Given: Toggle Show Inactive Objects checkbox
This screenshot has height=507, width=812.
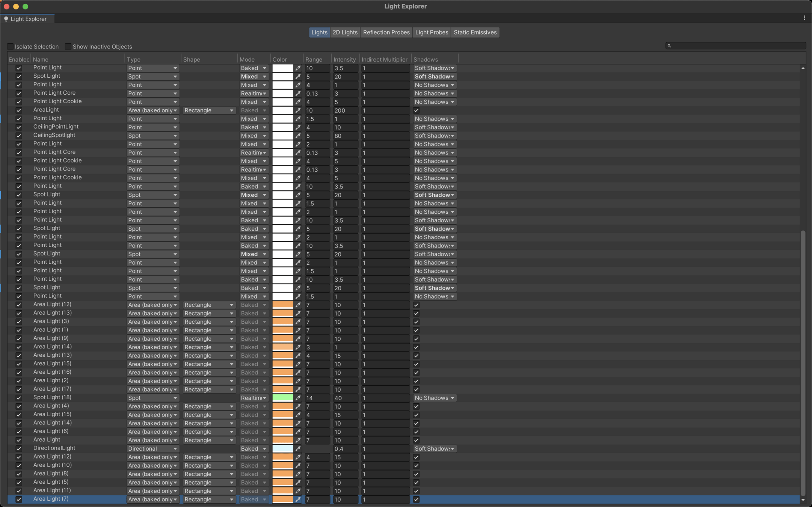Looking at the screenshot, I should pyautogui.click(x=68, y=47).
